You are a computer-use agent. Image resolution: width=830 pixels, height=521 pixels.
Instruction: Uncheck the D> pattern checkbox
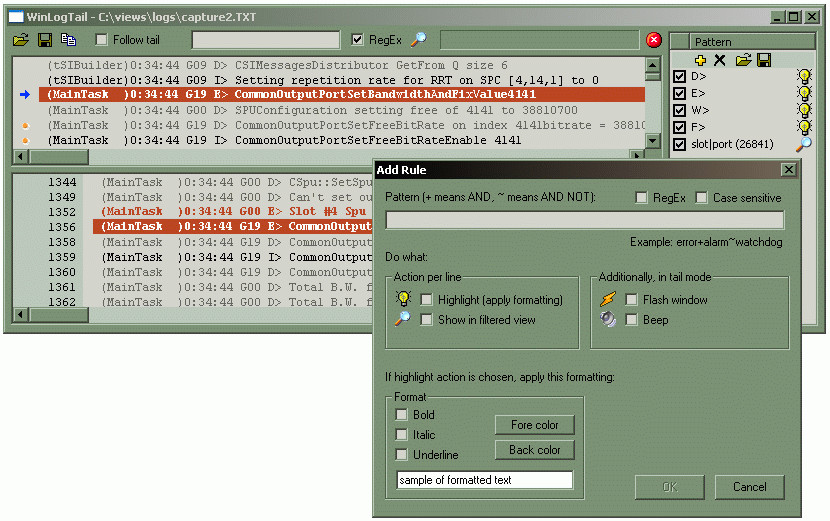pos(680,77)
